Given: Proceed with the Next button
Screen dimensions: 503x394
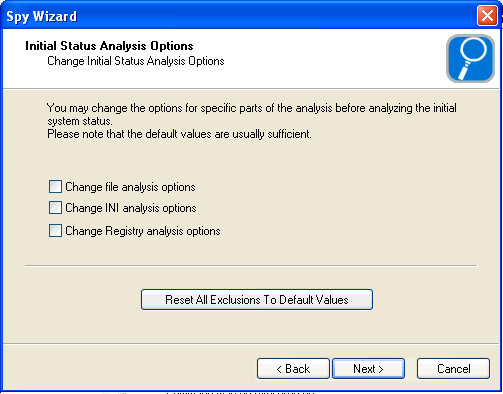Looking at the screenshot, I should pos(368,369).
